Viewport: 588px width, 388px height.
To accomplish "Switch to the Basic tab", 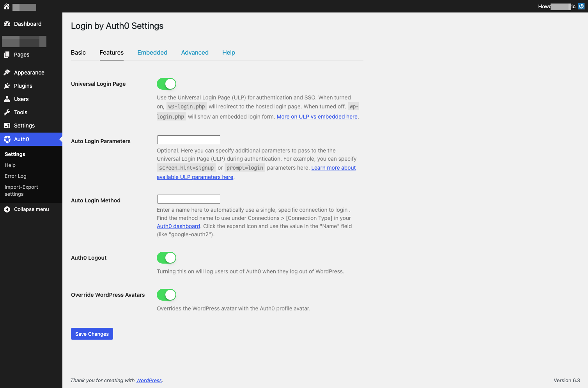I will tap(78, 53).
